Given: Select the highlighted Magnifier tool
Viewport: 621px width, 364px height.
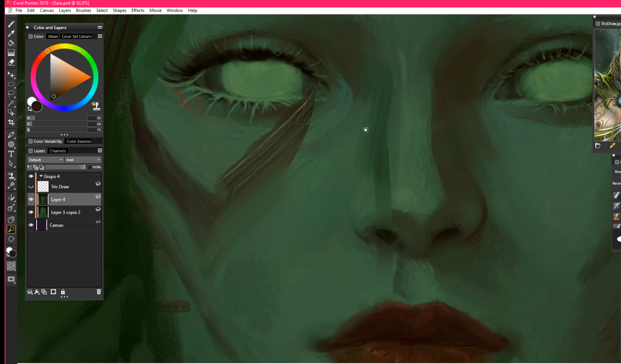Looking at the screenshot, I should 11,230.
